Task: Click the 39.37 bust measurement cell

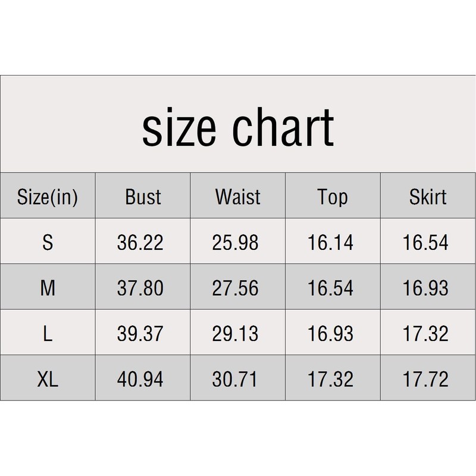Action: tap(140, 334)
